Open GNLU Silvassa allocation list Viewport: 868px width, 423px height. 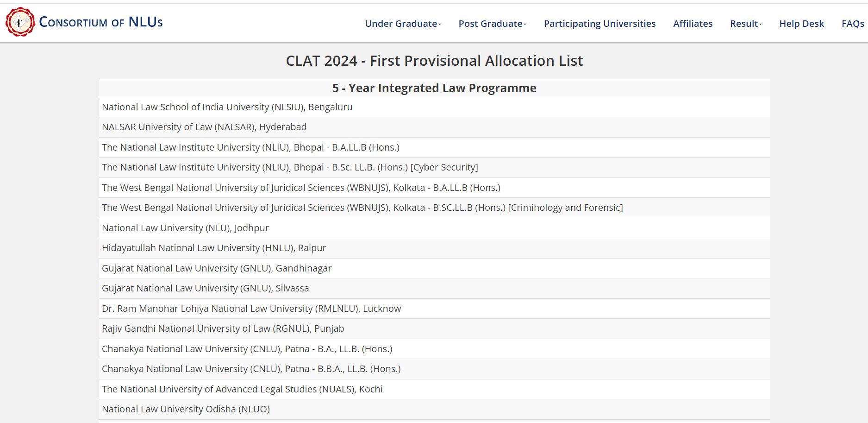pos(206,288)
